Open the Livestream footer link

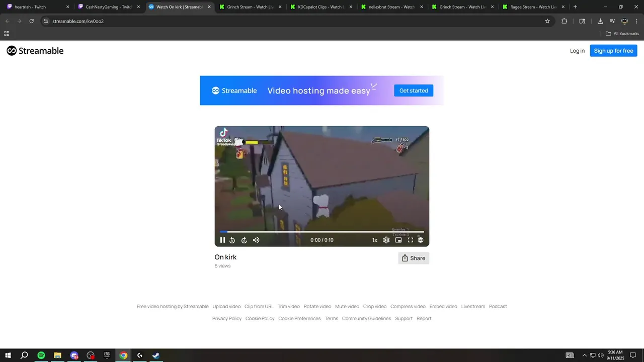[x=473, y=307]
